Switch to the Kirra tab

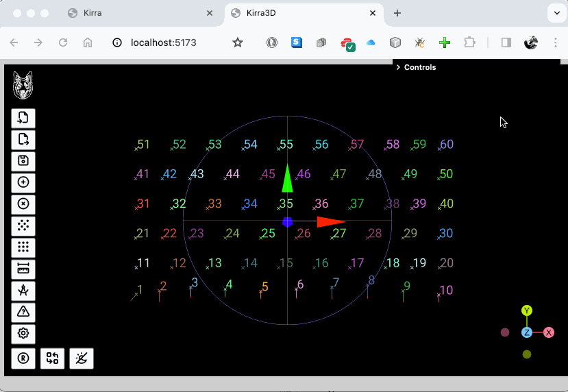coord(140,13)
